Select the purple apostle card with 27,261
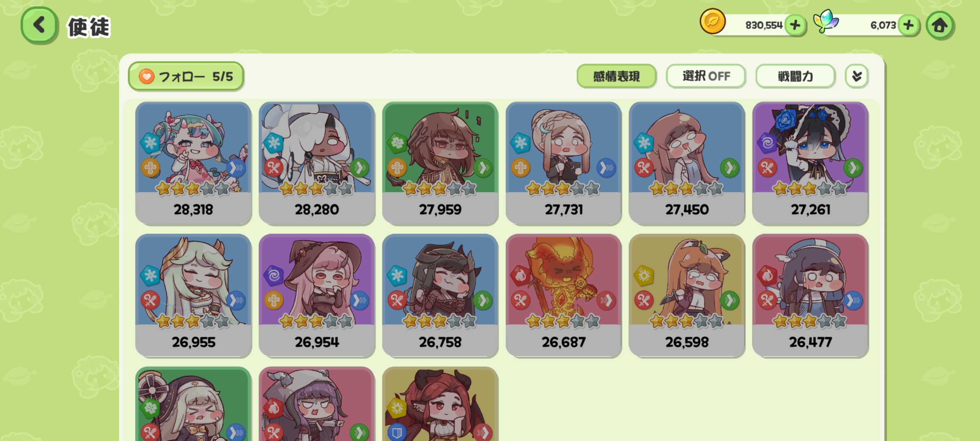Screen dimensions: 980x441 (x=810, y=163)
